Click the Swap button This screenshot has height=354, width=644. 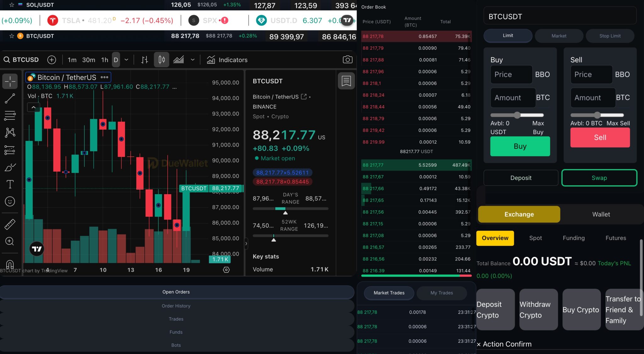[599, 178]
